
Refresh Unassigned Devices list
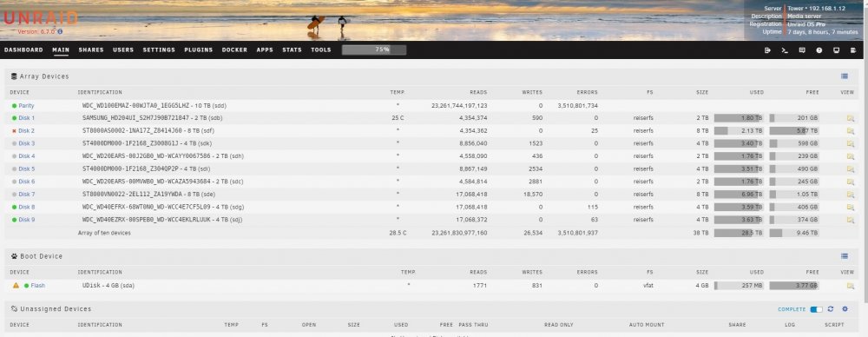pos(831,309)
